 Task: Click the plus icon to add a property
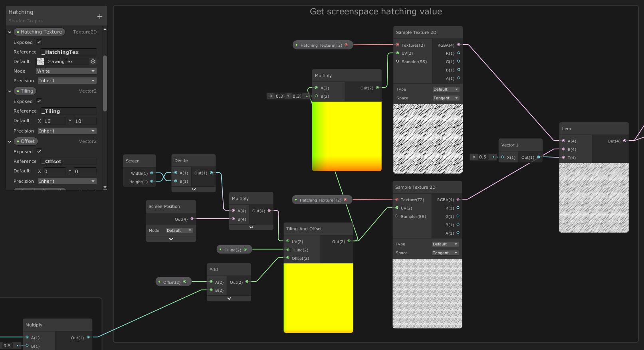point(100,16)
